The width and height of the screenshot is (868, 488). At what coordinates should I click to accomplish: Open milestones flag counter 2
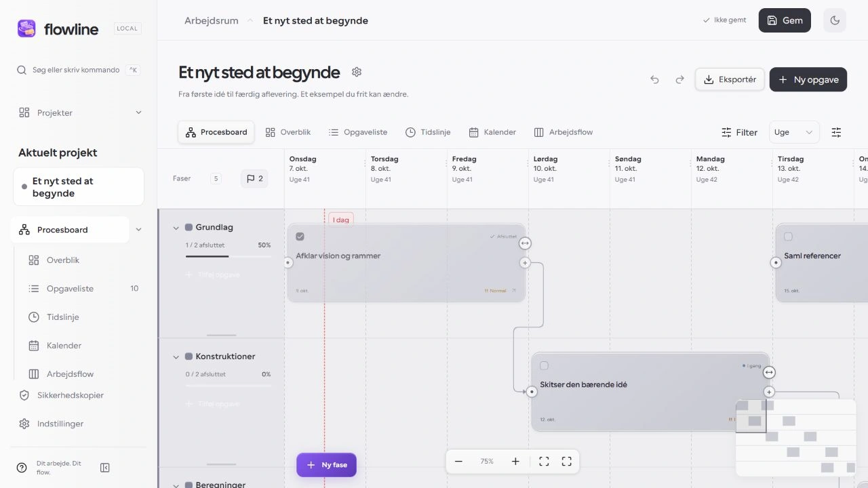[254, 179]
